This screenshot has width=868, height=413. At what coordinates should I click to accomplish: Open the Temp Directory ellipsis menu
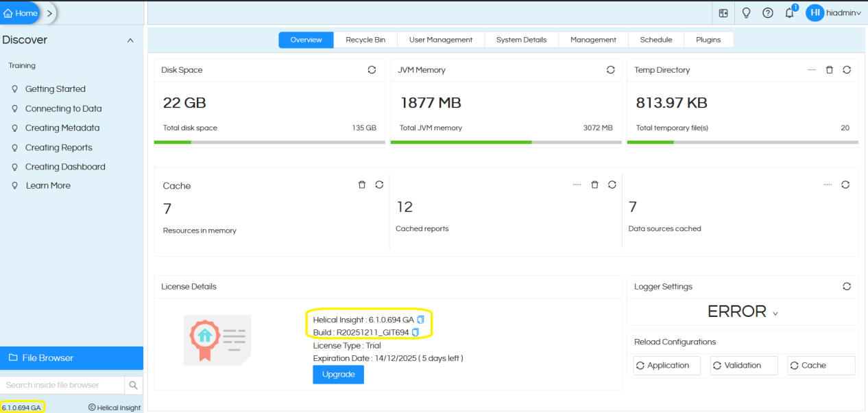[x=812, y=69]
